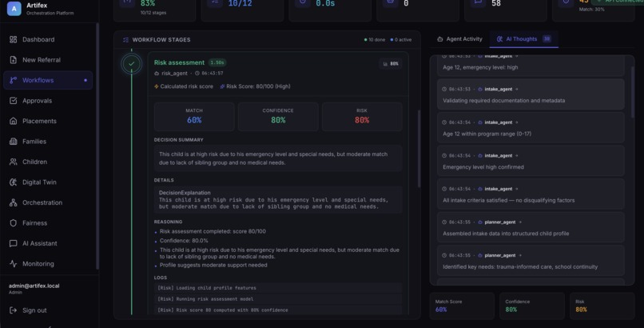The image size is (644, 328).
Task: Click the 'Risk score 80 computed' log line
Action: tap(278, 310)
